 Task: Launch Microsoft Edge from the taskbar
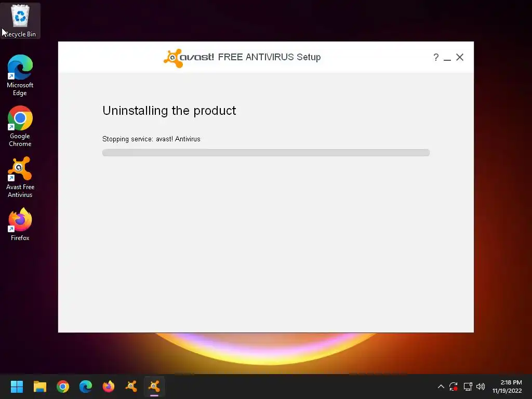pyautogui.click(x=86, y=387)
